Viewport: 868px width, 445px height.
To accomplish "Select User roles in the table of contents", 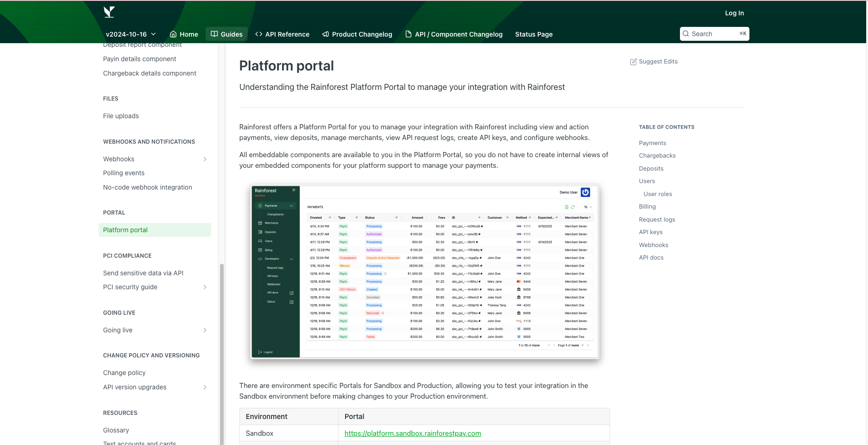I will point(657,194).
